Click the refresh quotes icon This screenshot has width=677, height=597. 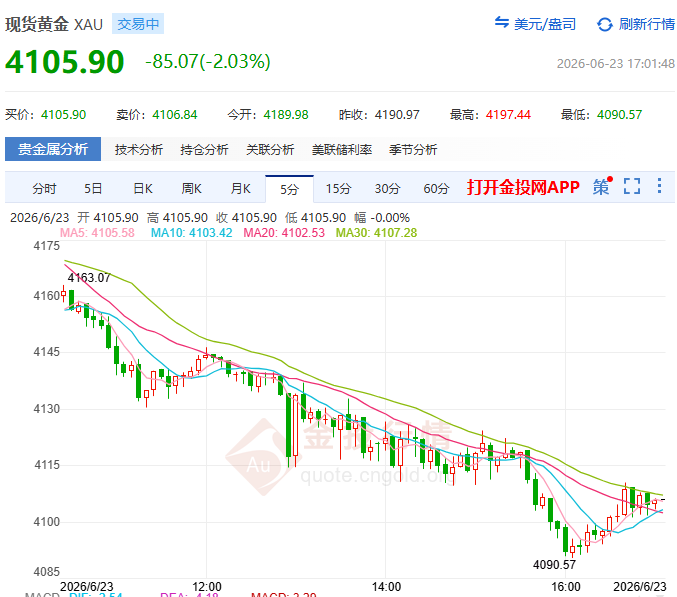[x=604, y=24]
